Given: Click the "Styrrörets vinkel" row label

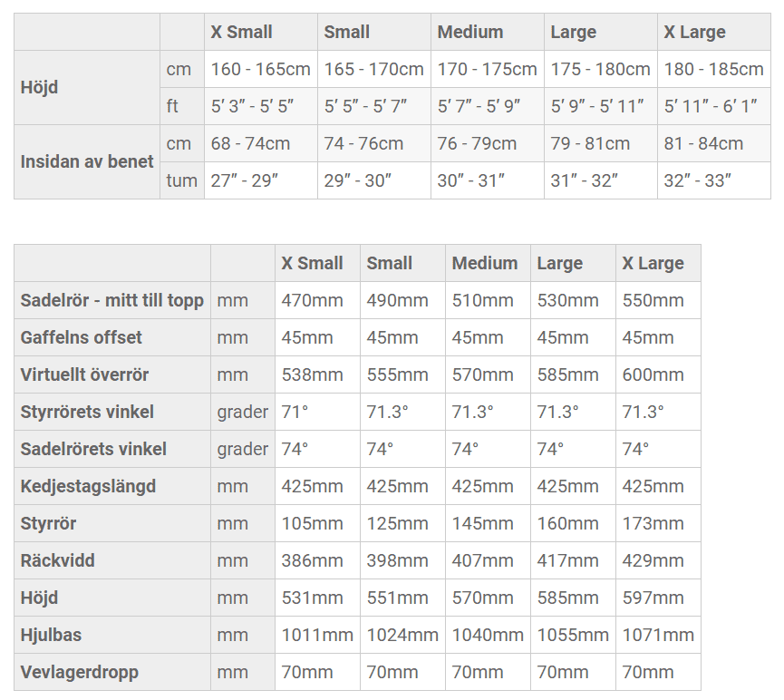Looking at the screenshot, I should (x=87, y=412).
